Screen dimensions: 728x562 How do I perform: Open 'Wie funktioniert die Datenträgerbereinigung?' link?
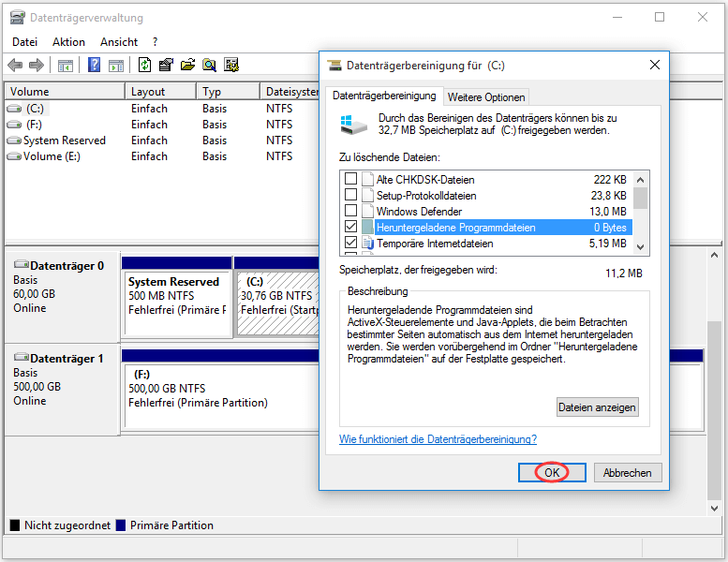click(438, 439)
